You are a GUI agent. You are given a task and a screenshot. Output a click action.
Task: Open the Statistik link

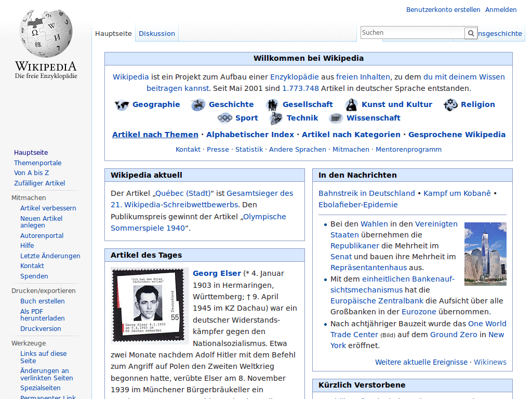(x=249, y=150)
